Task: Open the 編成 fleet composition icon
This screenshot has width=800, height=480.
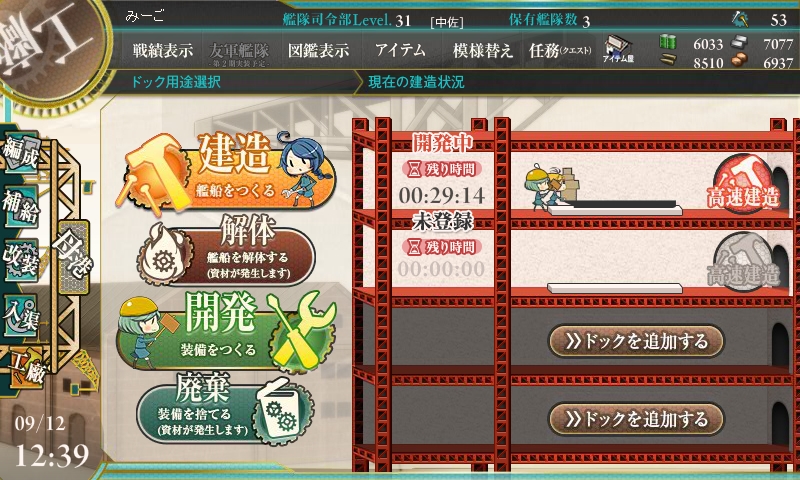Action: click(21, 154)
